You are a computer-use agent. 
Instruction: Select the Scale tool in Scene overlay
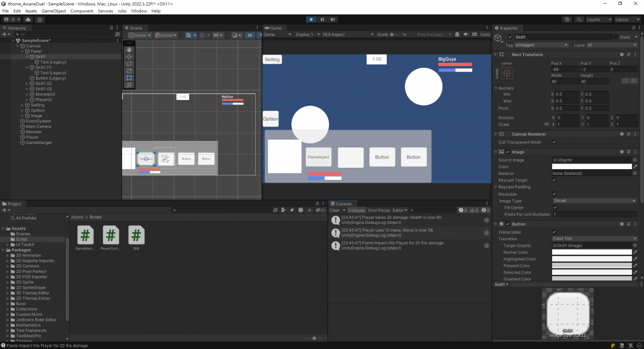pos(130,70)
